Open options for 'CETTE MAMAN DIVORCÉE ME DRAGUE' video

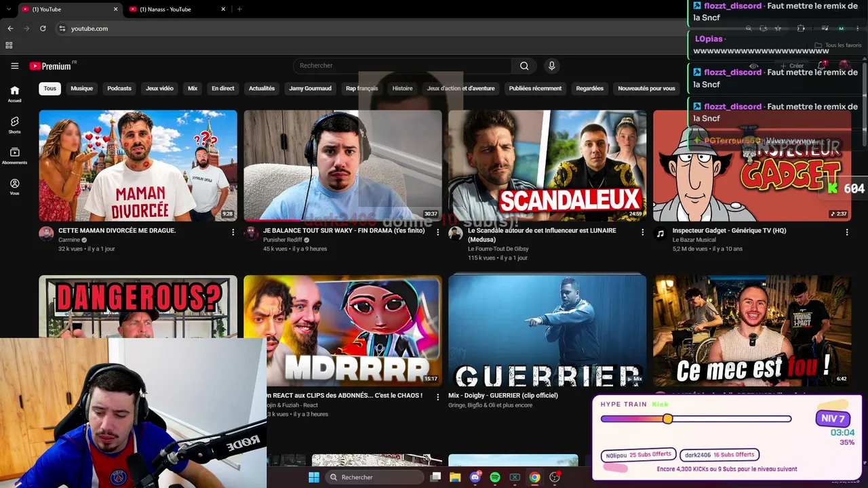tap(233, 232)
